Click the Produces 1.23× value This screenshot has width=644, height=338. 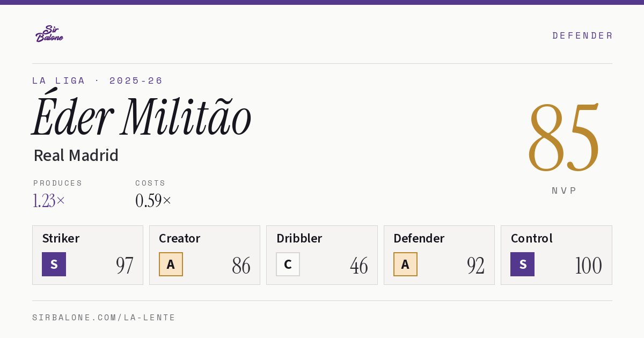pyautogui.click(x=49, y=201)
